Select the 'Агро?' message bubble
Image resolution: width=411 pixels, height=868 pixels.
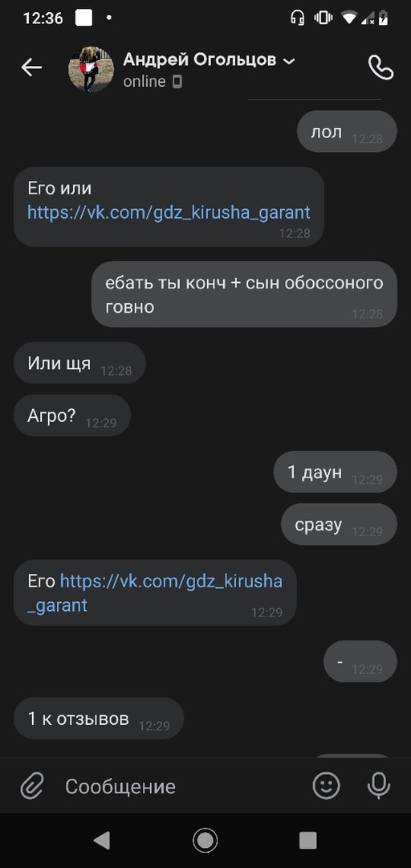click(72, 416)
